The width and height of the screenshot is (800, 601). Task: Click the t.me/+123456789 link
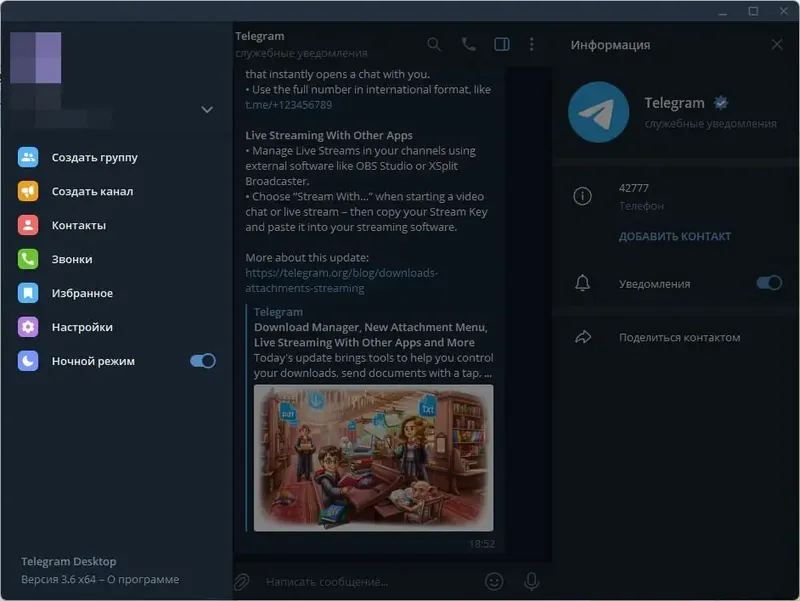coord(288,105)
